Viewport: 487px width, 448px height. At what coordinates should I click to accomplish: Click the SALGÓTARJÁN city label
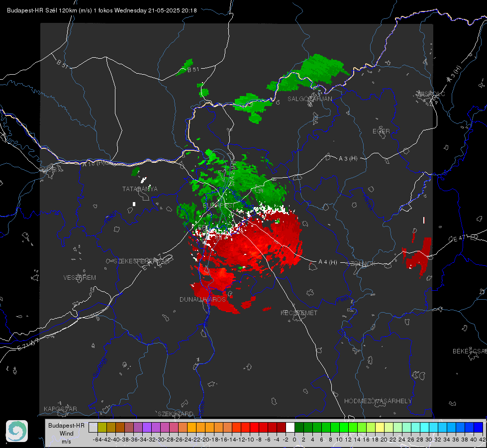tap(309, 99)
